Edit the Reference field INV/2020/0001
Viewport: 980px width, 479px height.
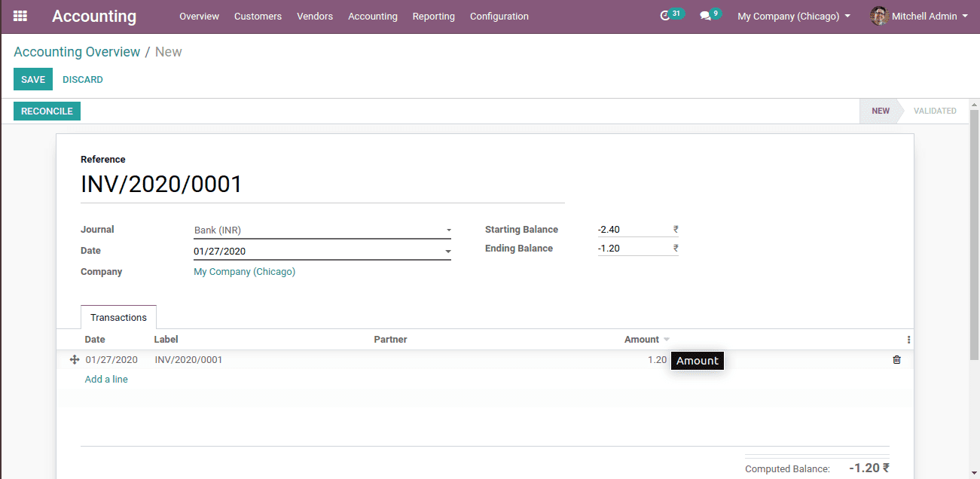pos(322,185)
